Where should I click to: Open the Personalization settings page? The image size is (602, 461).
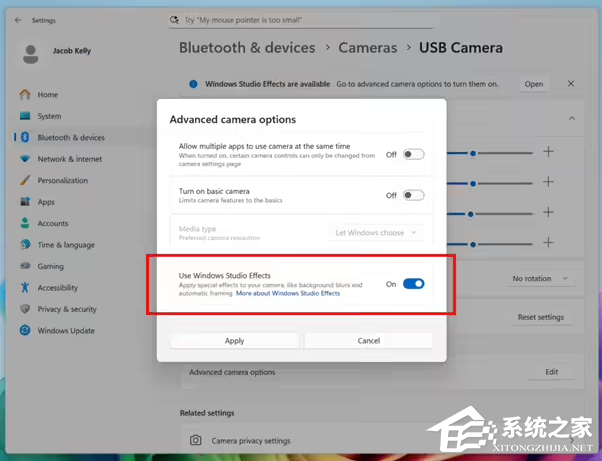click(x=63, y=180)
